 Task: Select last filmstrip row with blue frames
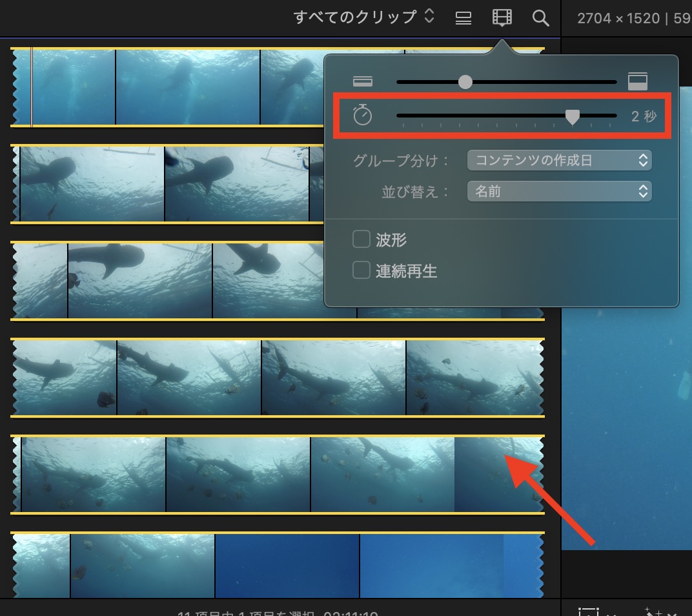pos(277,565)
